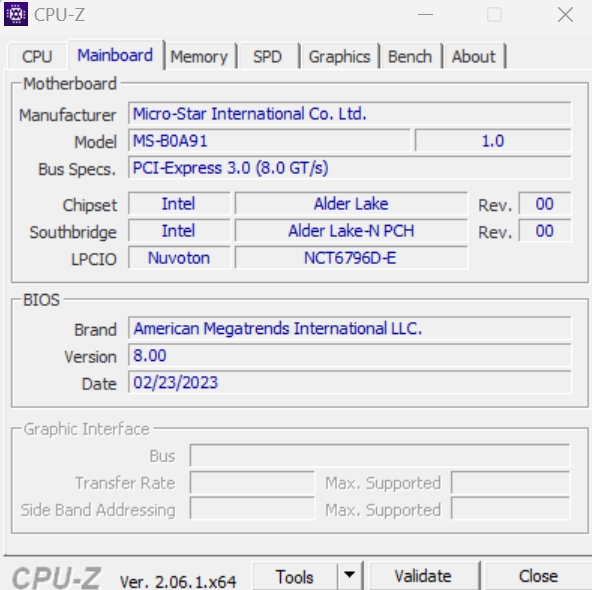The image size is (592, 590).
Task: Click the empty Graphic Interface Bus field
Action: (380, 455)
